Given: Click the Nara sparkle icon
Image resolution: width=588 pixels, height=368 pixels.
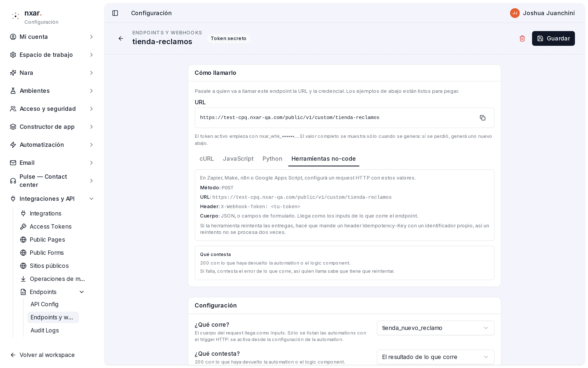Looking at the screenshot, I should coord(13,73).
